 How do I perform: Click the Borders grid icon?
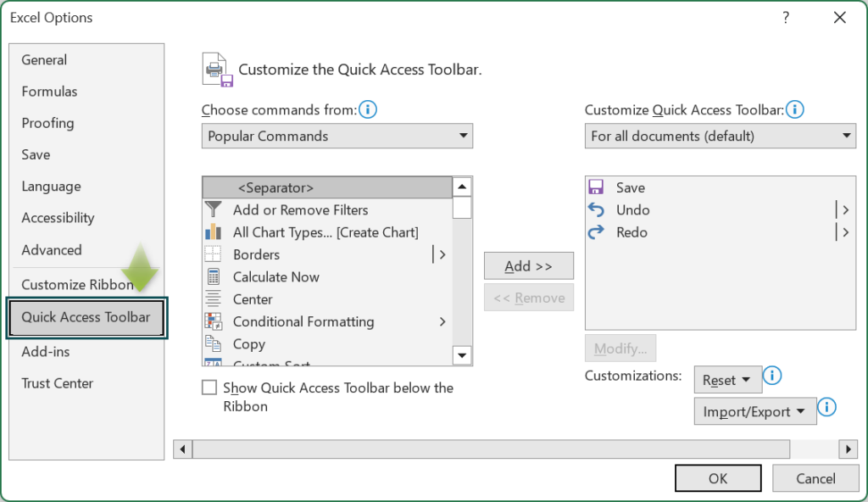[x=213, y=254]
